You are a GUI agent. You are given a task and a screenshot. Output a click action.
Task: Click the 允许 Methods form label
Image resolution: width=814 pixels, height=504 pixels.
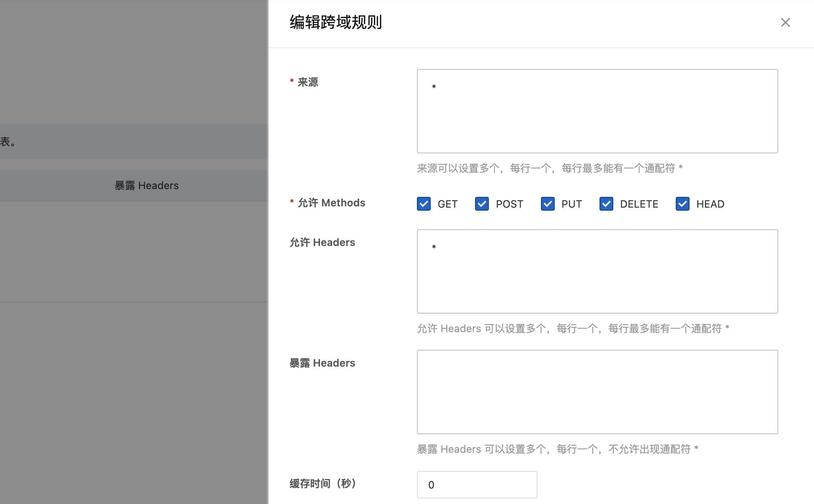(x=331, y=203)
